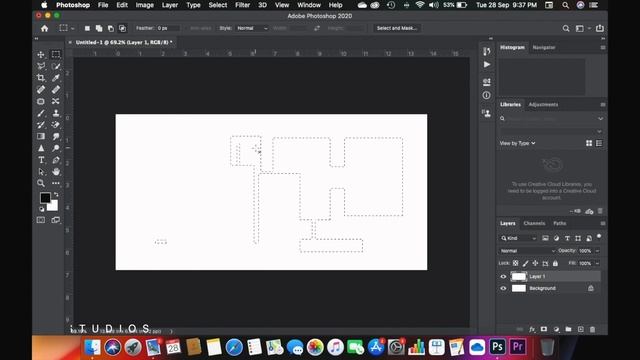Select the Horizontal Type tool

pos(41,160)
